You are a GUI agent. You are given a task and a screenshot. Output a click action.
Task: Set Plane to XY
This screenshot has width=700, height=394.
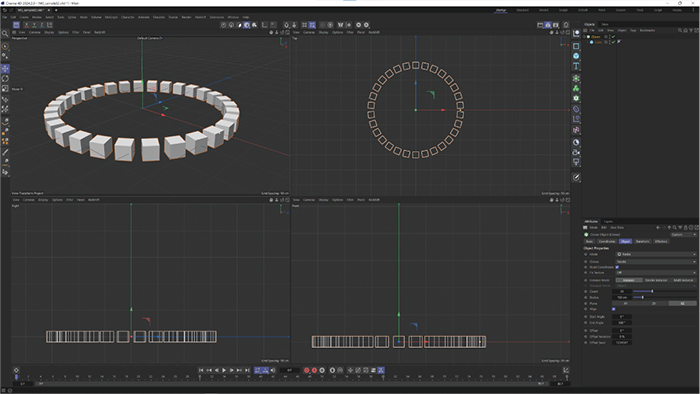(625, 303)
